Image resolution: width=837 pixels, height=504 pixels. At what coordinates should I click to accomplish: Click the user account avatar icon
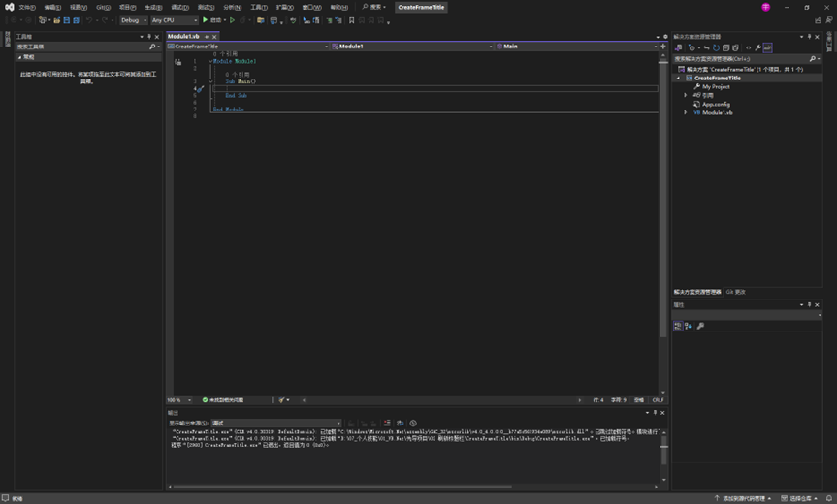(x=766, y=7)
